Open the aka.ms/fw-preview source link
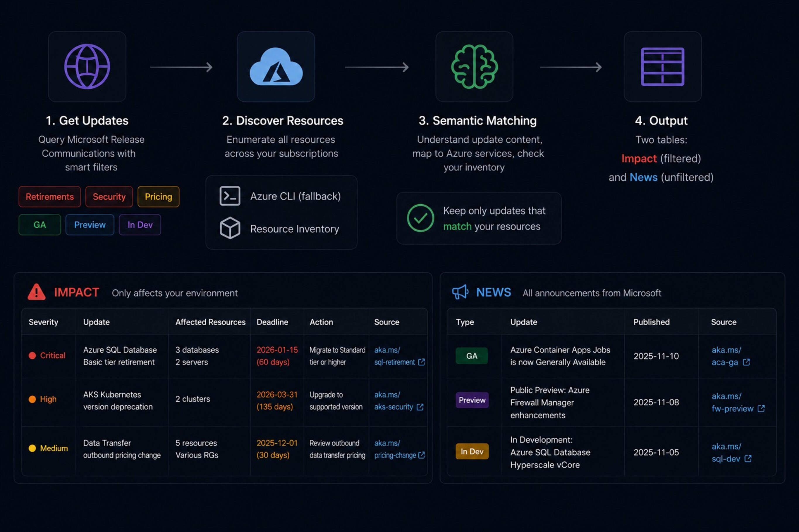This screenshot has width=799, height=532. [733, 403]
